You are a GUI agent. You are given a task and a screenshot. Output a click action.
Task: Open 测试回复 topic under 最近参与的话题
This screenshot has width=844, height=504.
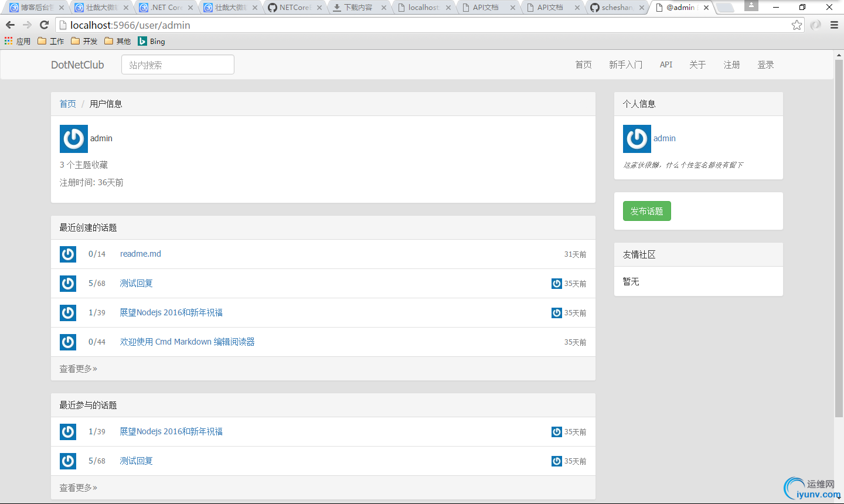136,461
